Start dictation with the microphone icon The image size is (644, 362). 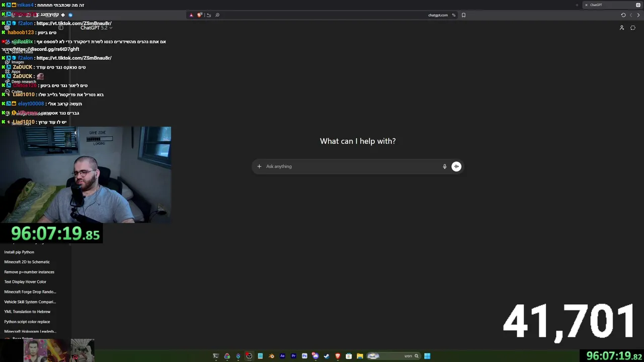pyautogui.click(x=445, y=166)
